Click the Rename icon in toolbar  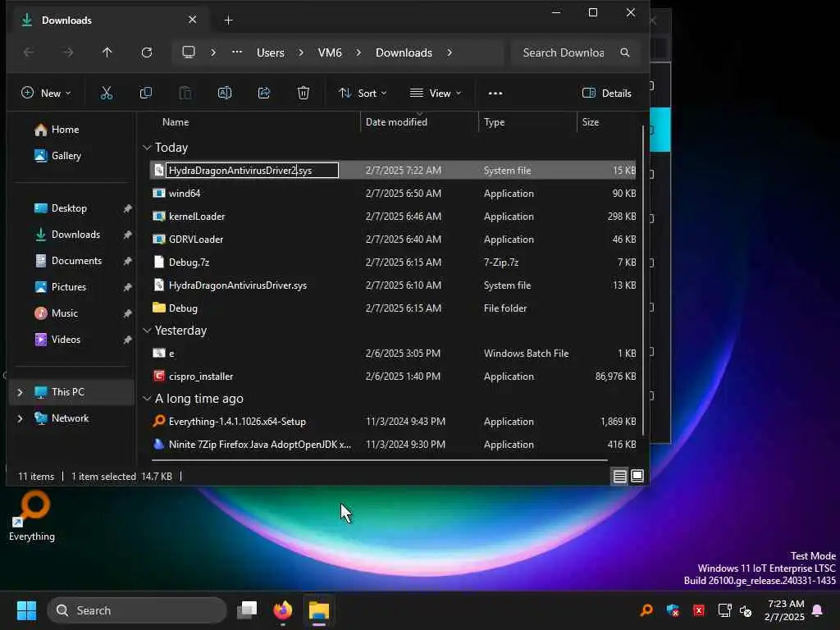pos(225,94)
